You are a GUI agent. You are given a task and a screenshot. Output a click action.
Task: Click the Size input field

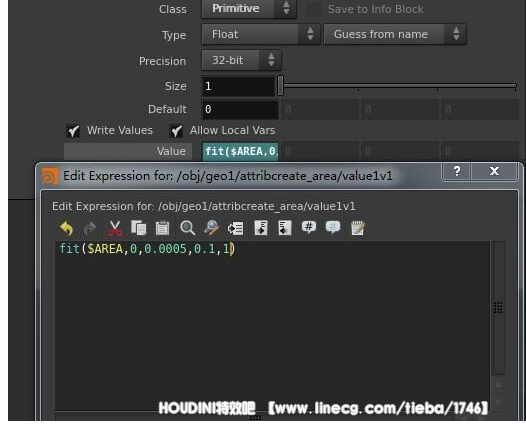tap(239, 86)
